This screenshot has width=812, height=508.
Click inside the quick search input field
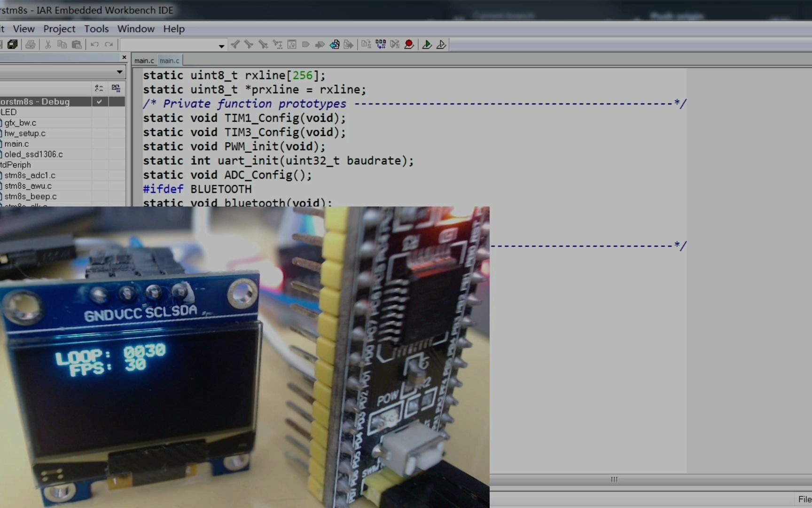[169, 45]
